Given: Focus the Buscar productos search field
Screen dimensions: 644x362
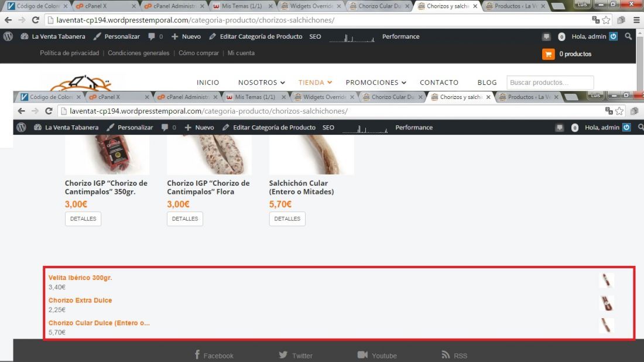Looking at the screenshot, I should pyautogui.click(x=550, y=83).
